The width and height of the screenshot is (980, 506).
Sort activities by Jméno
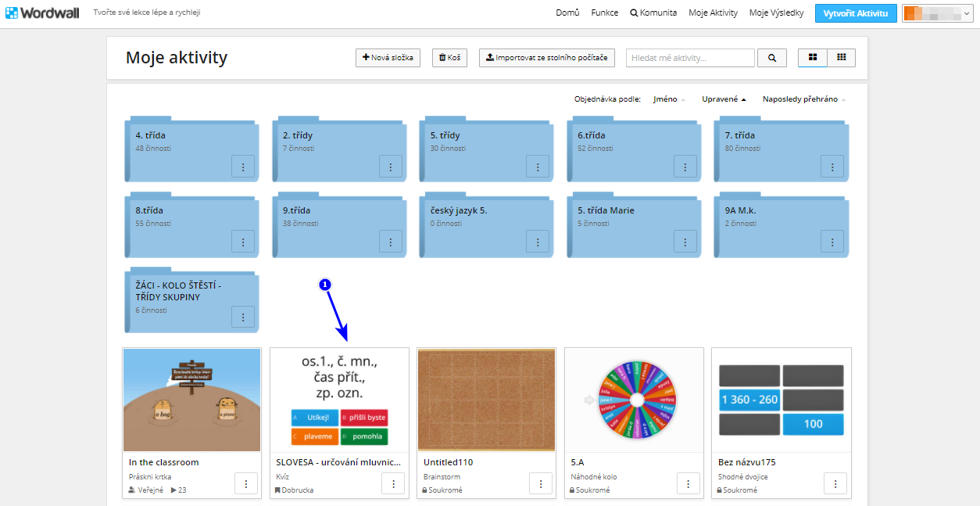point(669,99)
